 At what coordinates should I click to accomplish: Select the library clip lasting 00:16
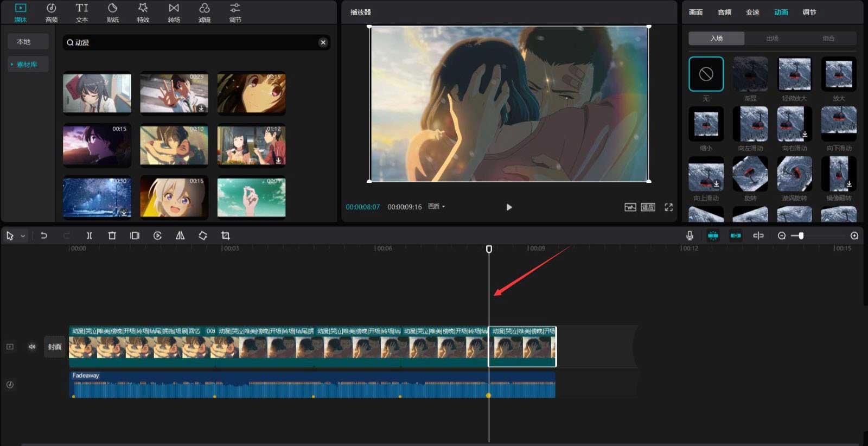coord(174,197)
